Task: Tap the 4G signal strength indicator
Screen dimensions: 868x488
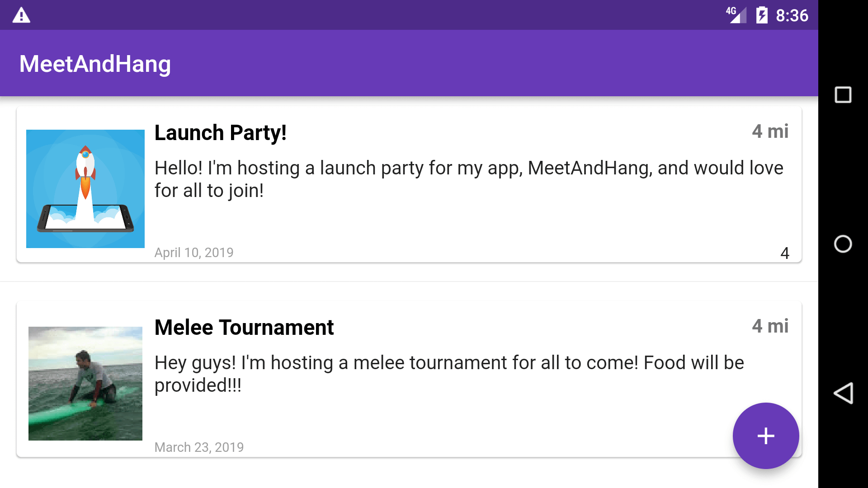Action: point(736,15)
